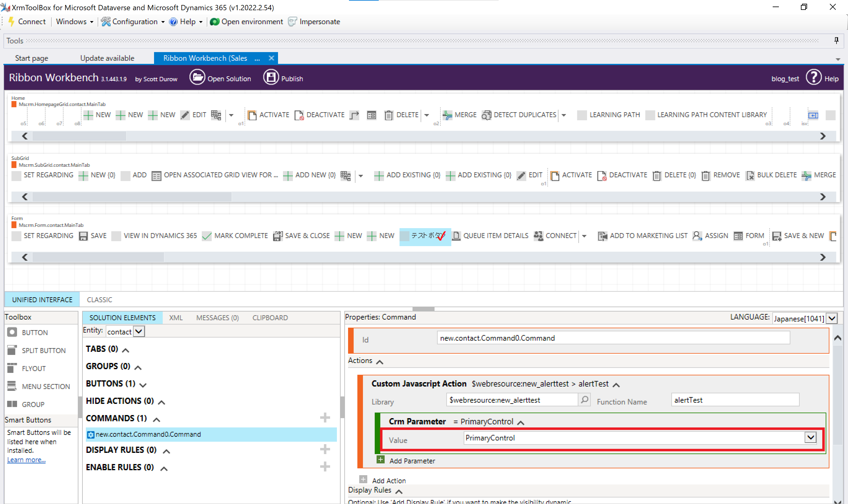
Task: Click the pin icon on Tools bar
Action: click(x=836, y=41)
